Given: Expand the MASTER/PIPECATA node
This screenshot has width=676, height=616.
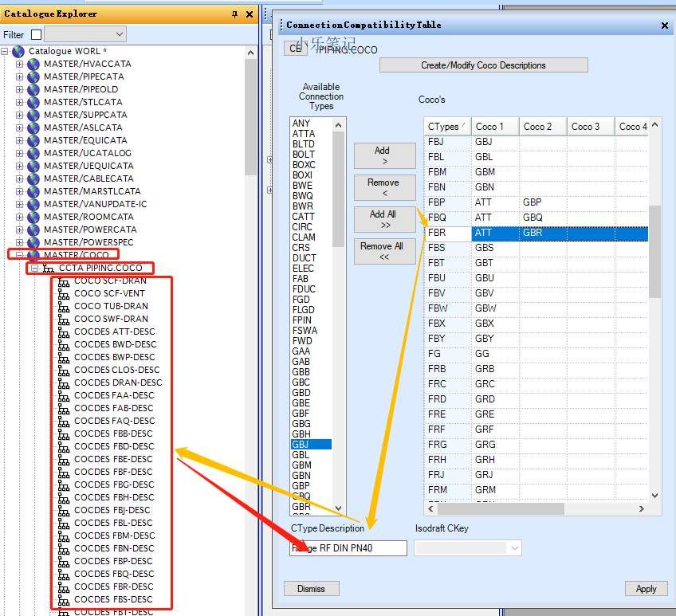Looking at the screenshot, I should [19, 77].
